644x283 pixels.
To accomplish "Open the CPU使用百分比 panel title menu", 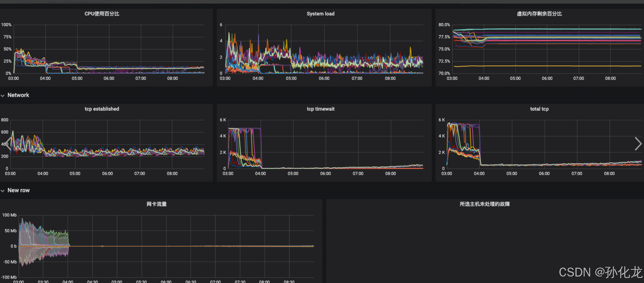I will point(102,14).
